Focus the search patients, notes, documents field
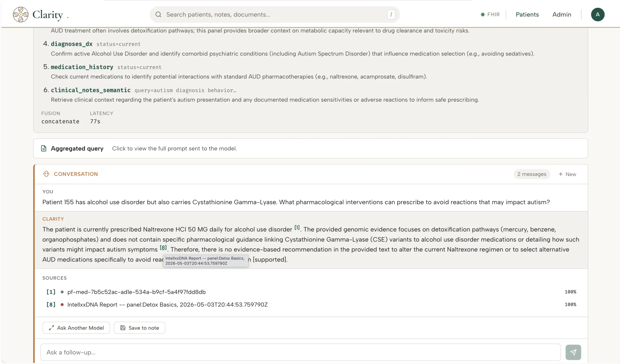The image size is (620, 364). point(275,14)
